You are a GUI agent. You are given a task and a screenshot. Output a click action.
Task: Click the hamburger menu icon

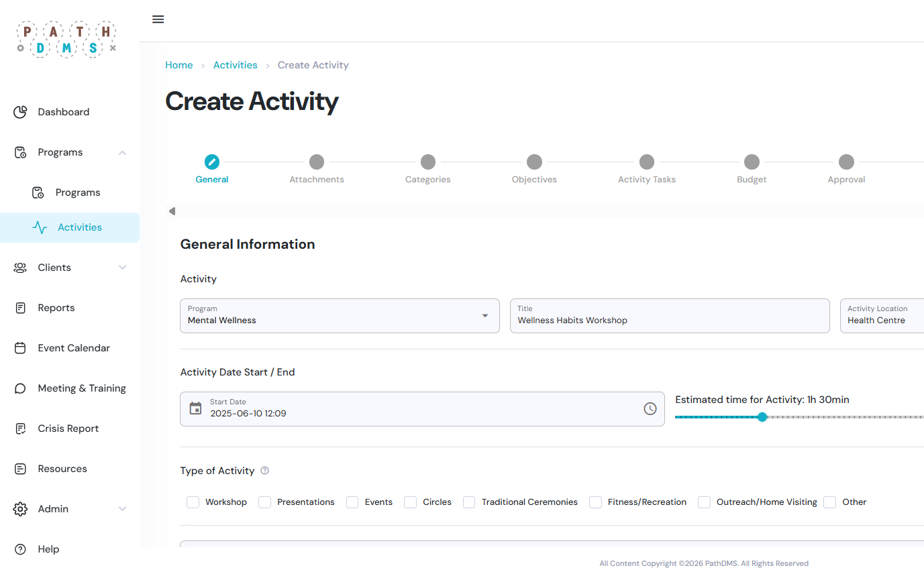pyautogui.click(x=158, y=19)
